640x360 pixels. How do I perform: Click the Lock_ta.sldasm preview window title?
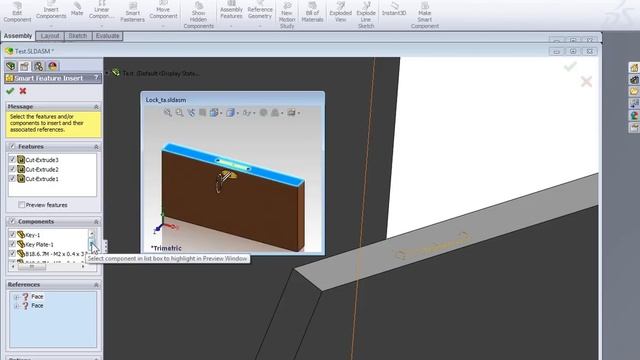[x=166, y=100]
